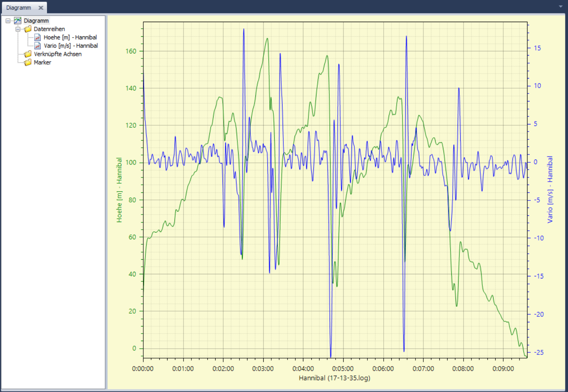568x392 pixels.
Task: Select the Verknüpfte Achsen tree label
Action: point(58,54)
